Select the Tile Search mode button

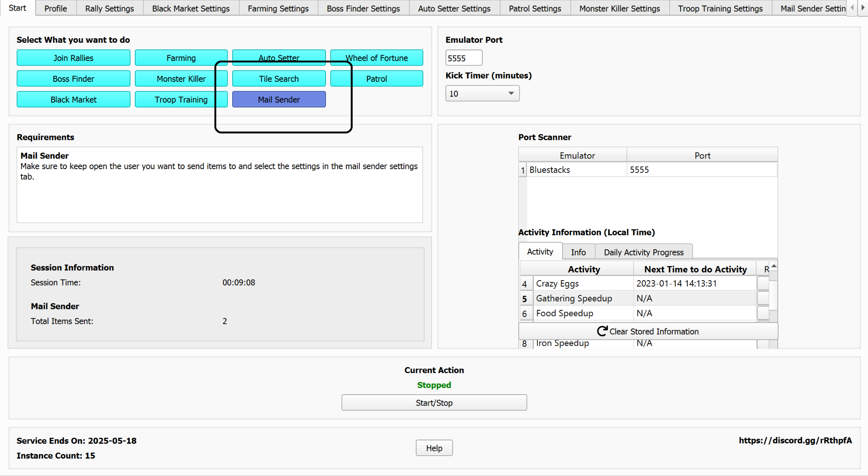click(279, 79)
